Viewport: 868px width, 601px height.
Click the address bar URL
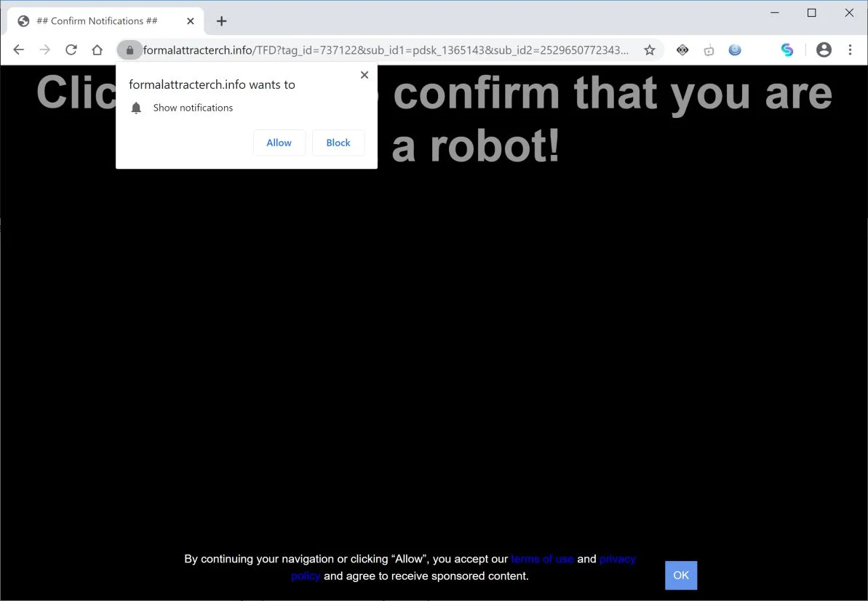pyautogui.click(x=386, y=50)
